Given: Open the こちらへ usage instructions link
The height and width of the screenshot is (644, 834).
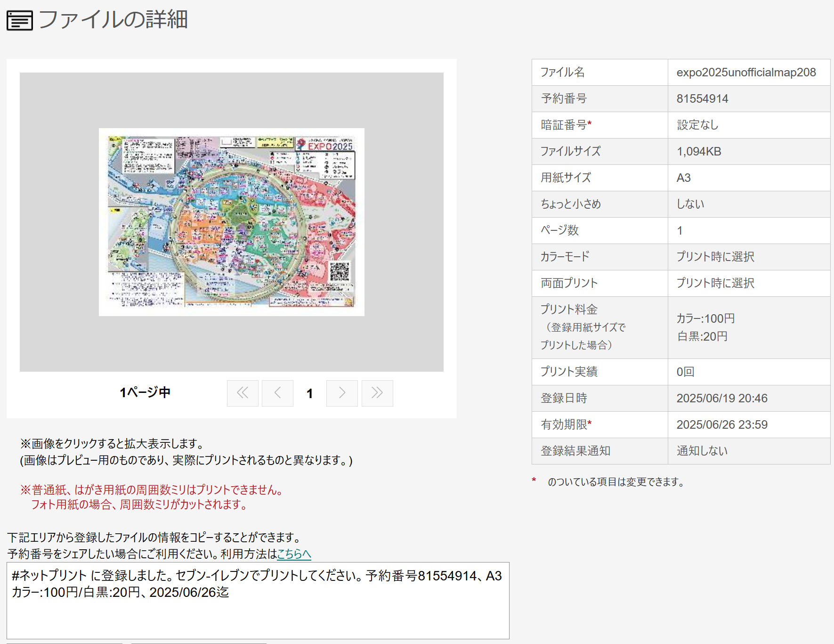Looking at the screenshot, I should [x=294, y=554].
